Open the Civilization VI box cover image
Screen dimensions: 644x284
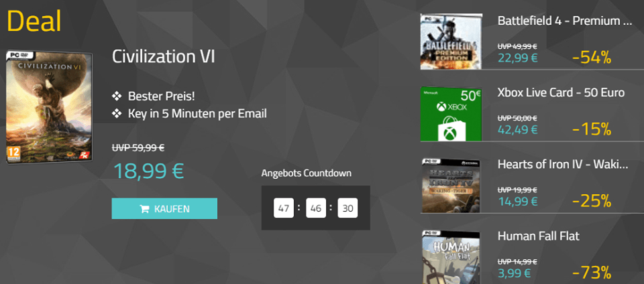click(x=49, y=107)
